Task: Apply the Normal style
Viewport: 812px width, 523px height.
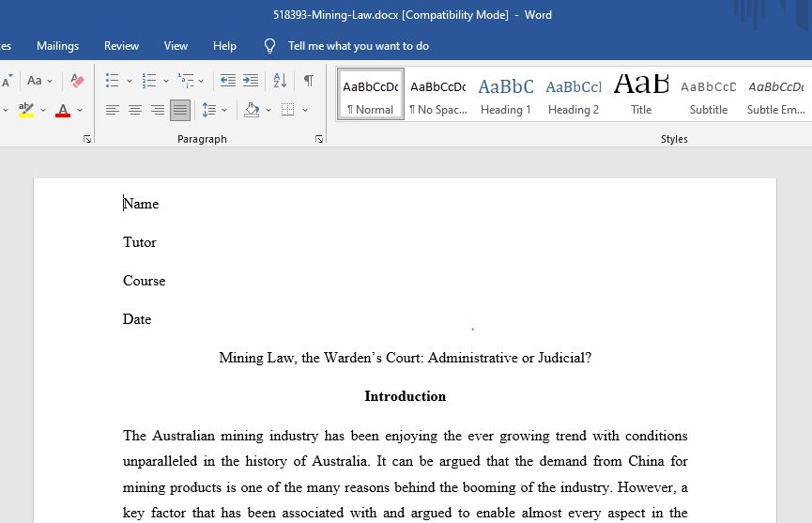Action: coord(370,94)
